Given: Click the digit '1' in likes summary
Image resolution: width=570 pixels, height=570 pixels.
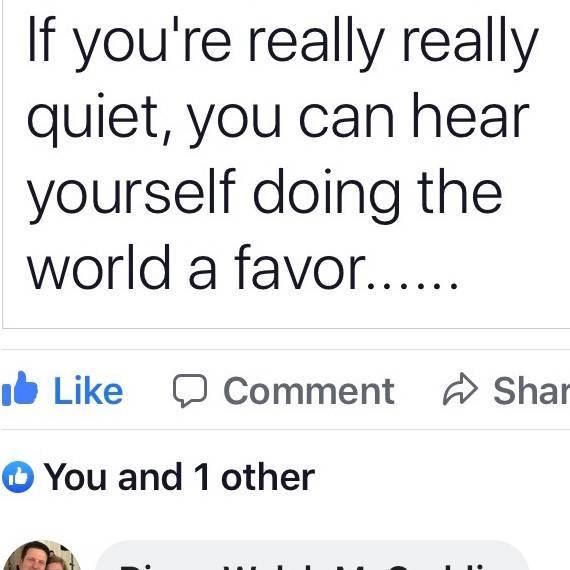Looking at the screenshot, I should (202, 477).
